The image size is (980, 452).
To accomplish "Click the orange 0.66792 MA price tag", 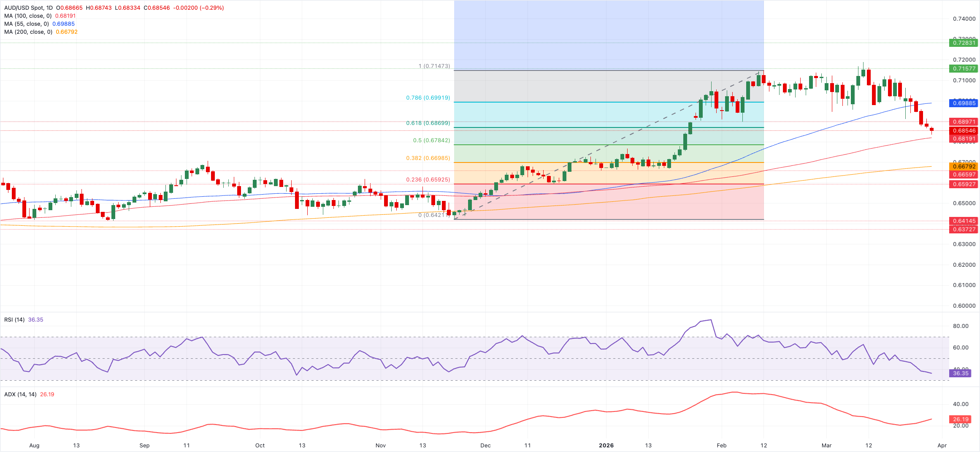I will click(x=964, y=166).
